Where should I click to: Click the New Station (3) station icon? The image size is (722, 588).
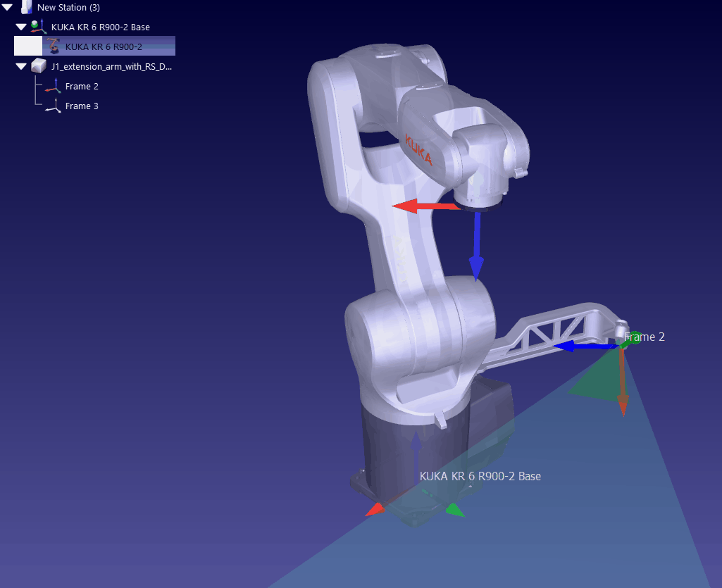(x=27, y=7)
